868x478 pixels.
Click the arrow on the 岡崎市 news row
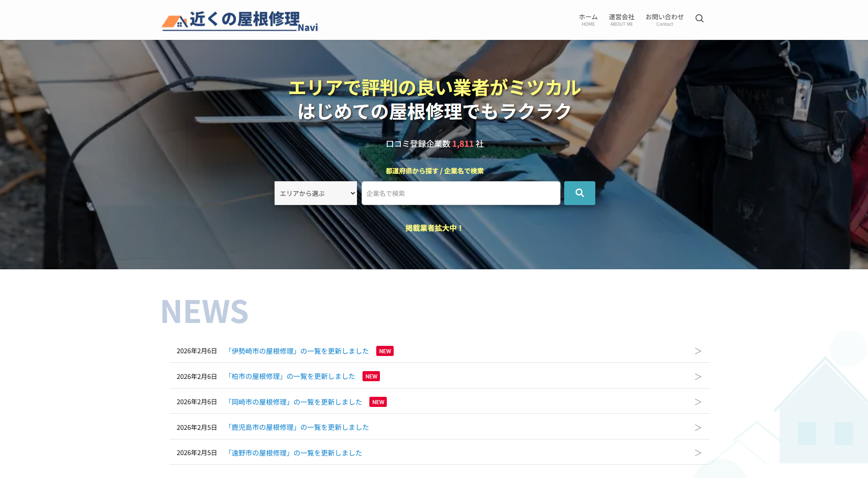coord(698,401)
